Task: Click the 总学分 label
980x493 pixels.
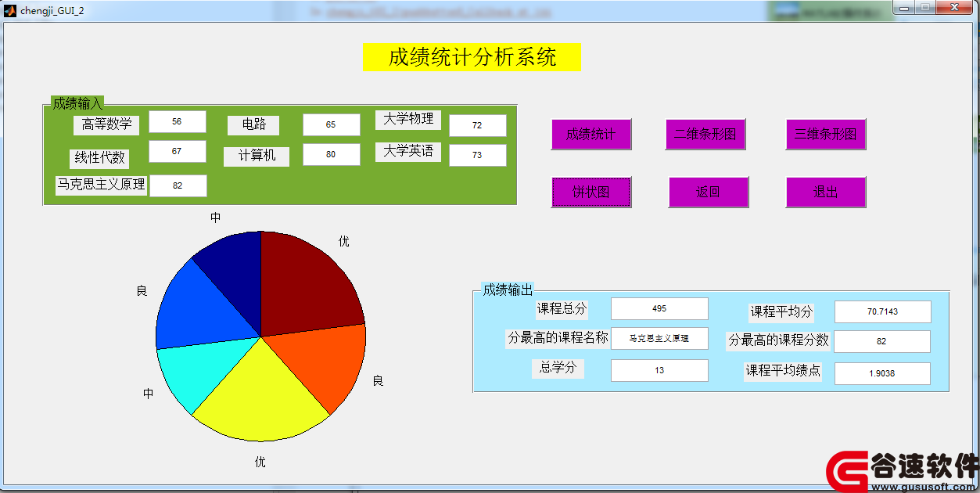Action: point(558,368)
